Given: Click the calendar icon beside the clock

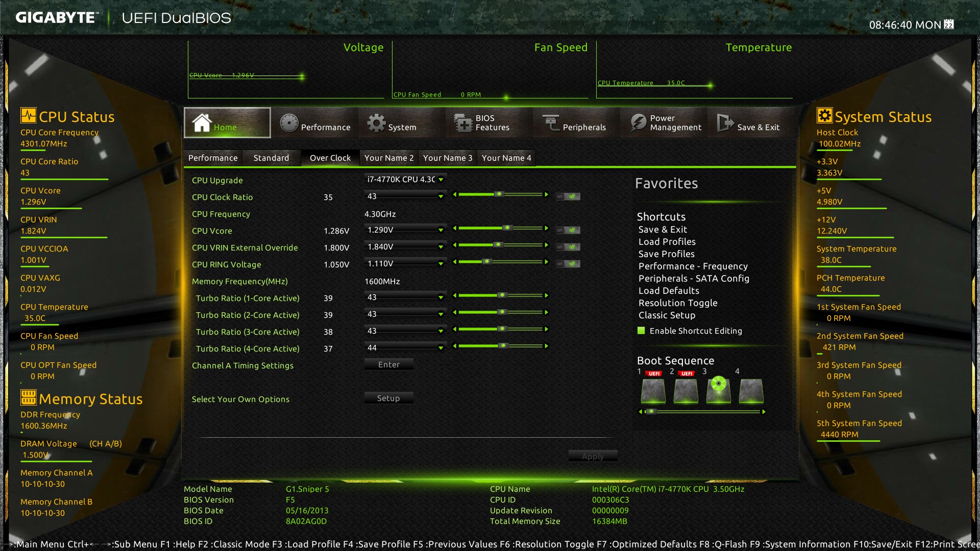Looking at the screenshot, I should [949, 24].
